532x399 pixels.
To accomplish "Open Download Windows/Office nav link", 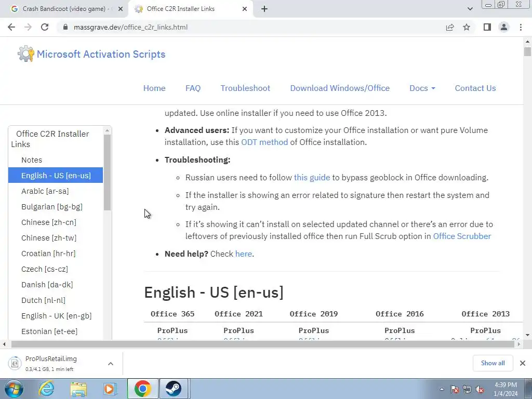I will [340, 88].
